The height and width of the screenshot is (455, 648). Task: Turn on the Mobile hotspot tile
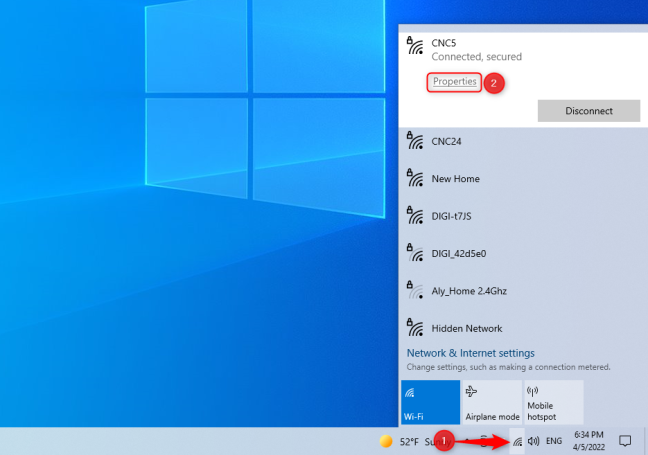pyautogui.click(x=554, y=402)
